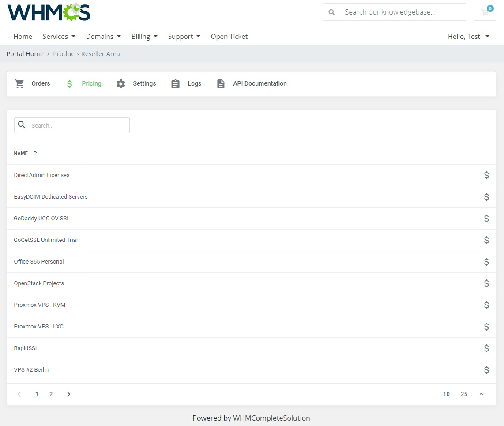Image resolution: width=504 pixels, height=426 pixels.
Task: Click the Settings gear icon
Action: pyautogui.click(x=121, y=83)
